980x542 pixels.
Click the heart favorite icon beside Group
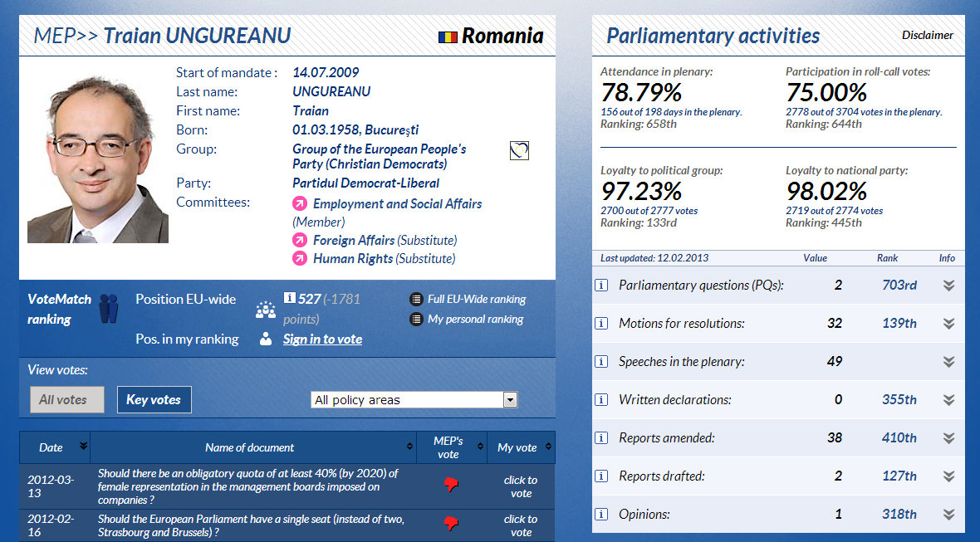point(519,150)
